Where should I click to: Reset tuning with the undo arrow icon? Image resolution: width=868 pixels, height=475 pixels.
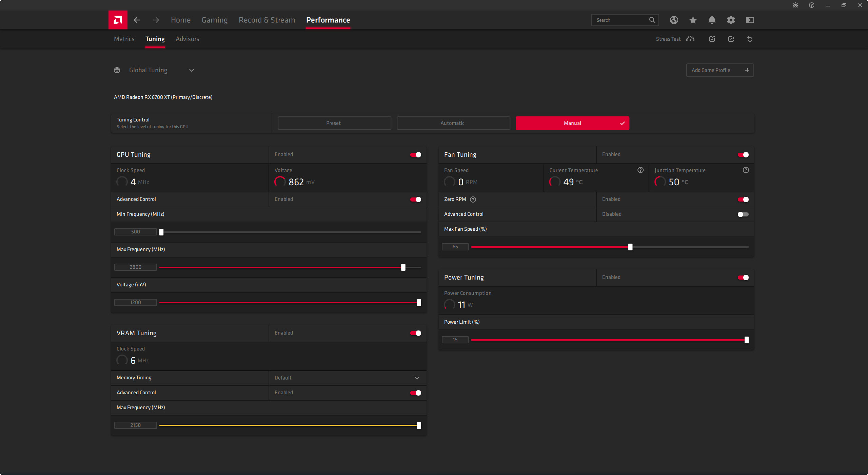[750, 39]
